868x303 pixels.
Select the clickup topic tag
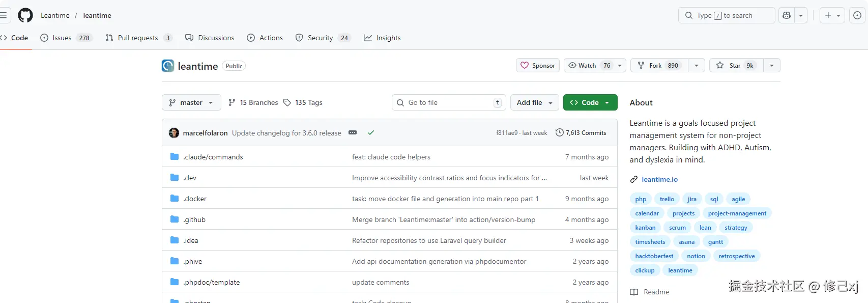pyautogui.click(x=645, y=270)
